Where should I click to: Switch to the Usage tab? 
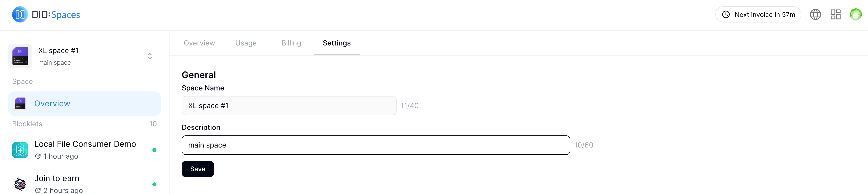[x=246, y=43]
